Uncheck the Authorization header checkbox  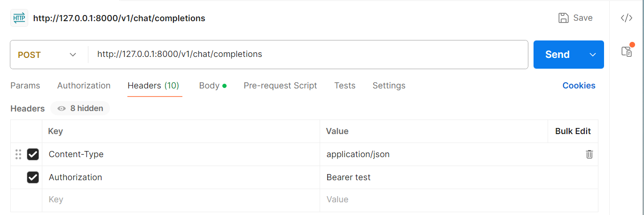click(33, 177)
